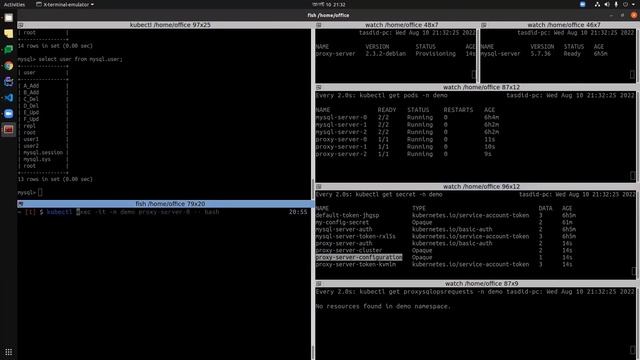Open group menu of watch 46x7 pane
This screenshot has height=360, width=640.
(484, 25)
